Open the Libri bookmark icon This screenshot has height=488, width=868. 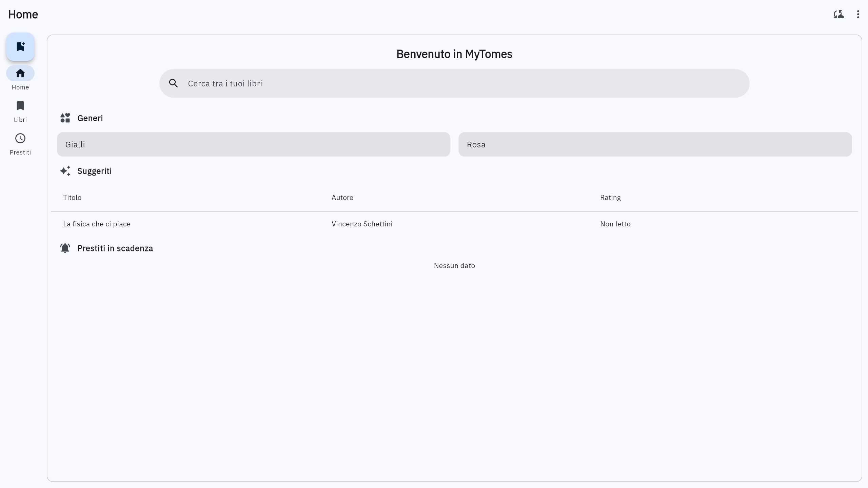[20, 106]
